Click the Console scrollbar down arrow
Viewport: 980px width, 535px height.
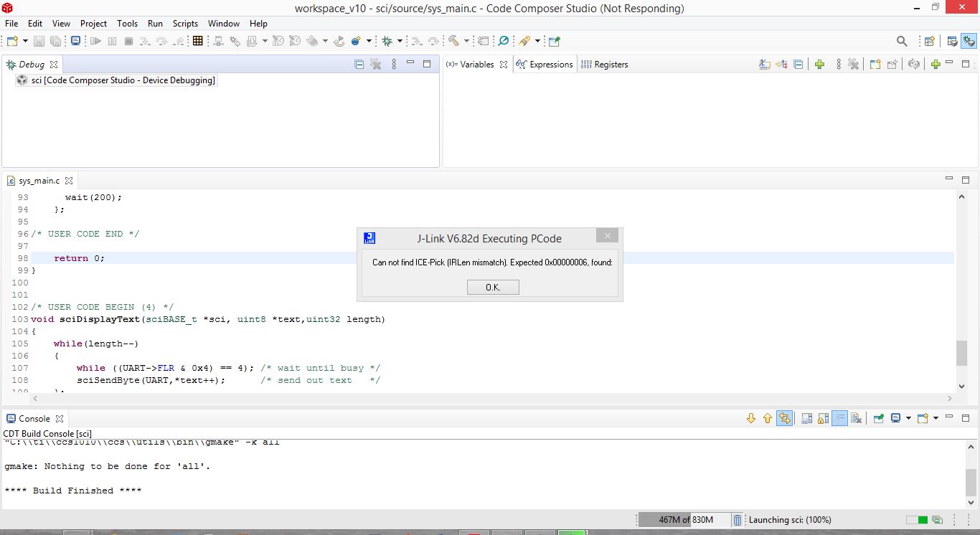coord(971,502)
